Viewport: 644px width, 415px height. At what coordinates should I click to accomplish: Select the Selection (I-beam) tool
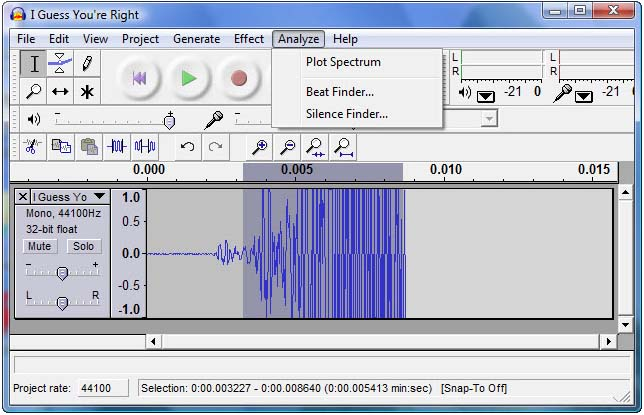click(x=35, y=64)
